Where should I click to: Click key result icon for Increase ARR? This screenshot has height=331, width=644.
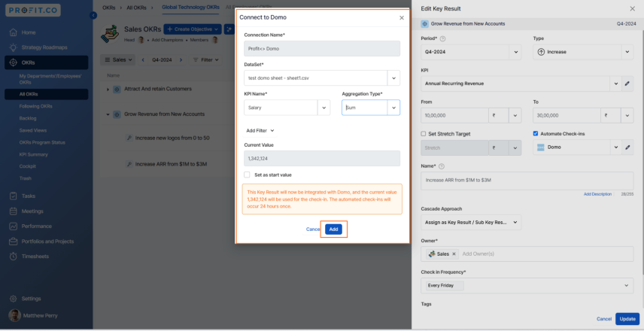point(129,164)
